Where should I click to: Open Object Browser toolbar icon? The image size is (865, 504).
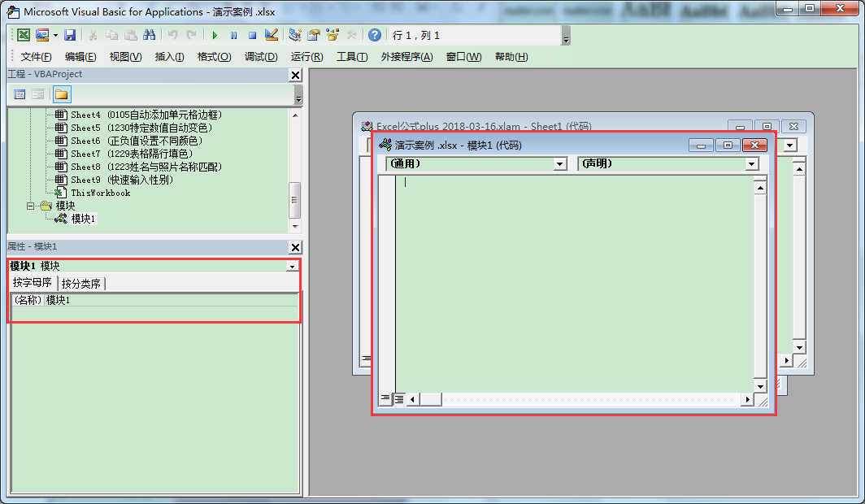pyautogui.click(x=333, y=35)
